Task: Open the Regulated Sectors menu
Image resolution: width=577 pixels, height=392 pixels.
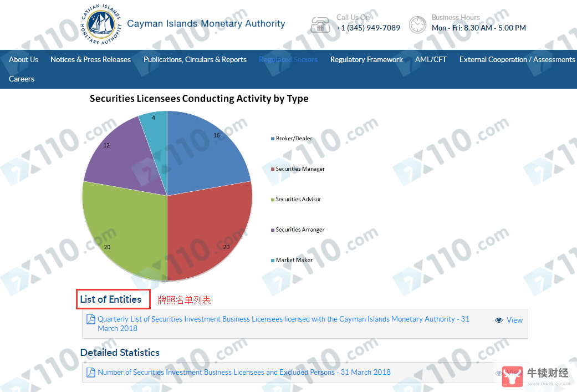Action: [288, 60]
